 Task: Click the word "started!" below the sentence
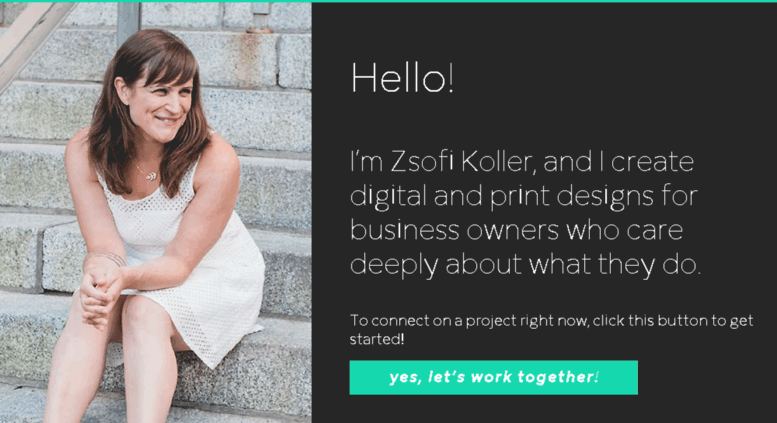(x=377, y=339)
